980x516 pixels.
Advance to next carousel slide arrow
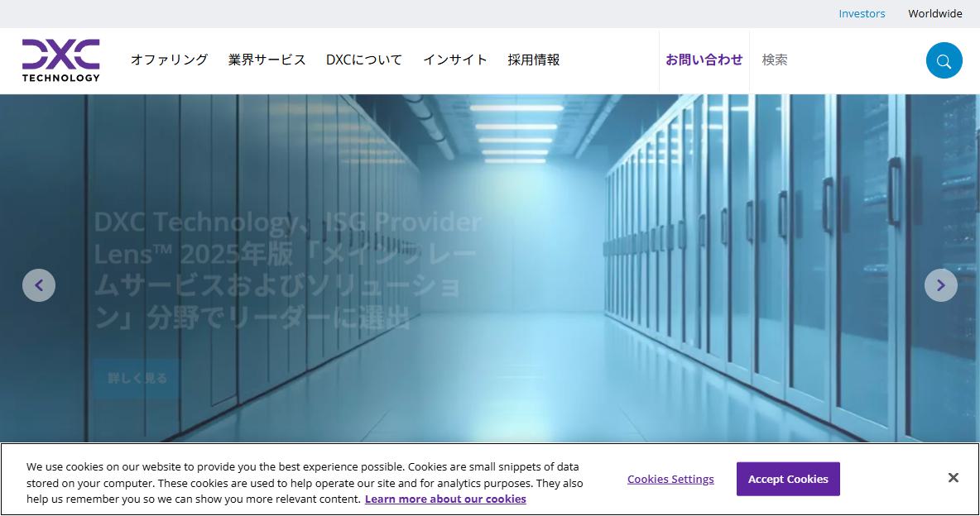click(940, 285)
